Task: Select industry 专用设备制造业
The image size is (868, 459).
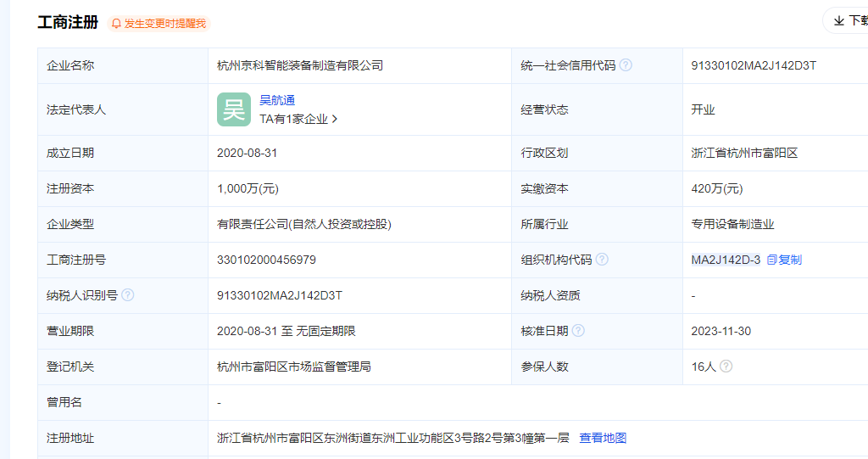Action: point(732,225)
